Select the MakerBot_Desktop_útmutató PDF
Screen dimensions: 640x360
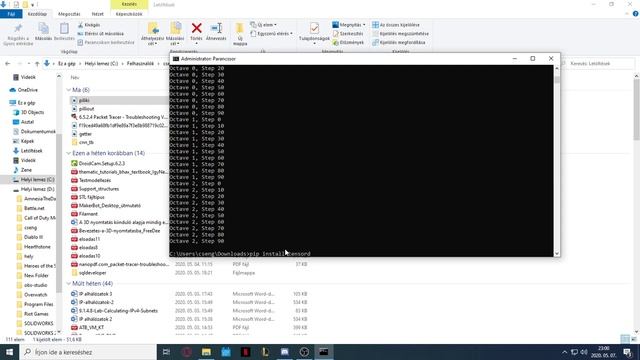point(110,206)
